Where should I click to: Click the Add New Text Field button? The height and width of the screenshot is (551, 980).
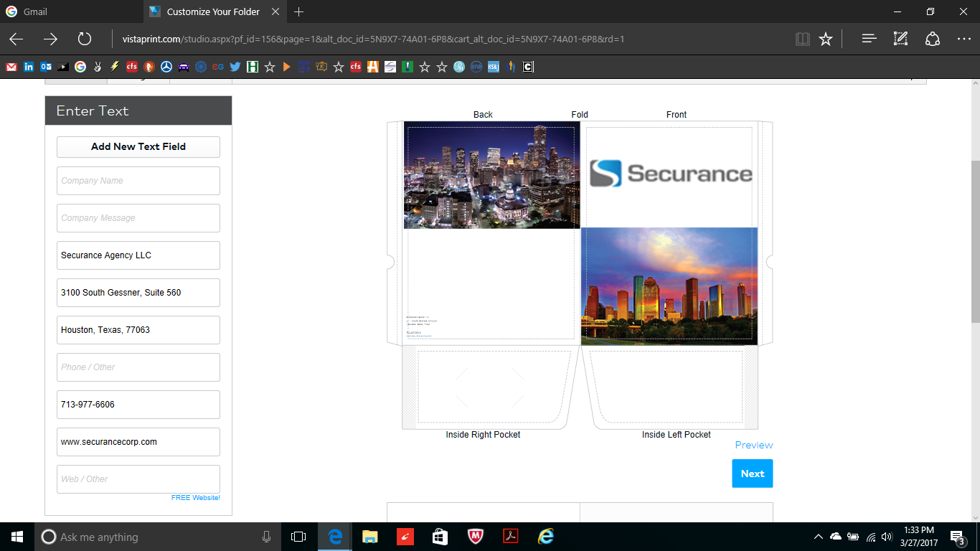click(x=138, y=146)
